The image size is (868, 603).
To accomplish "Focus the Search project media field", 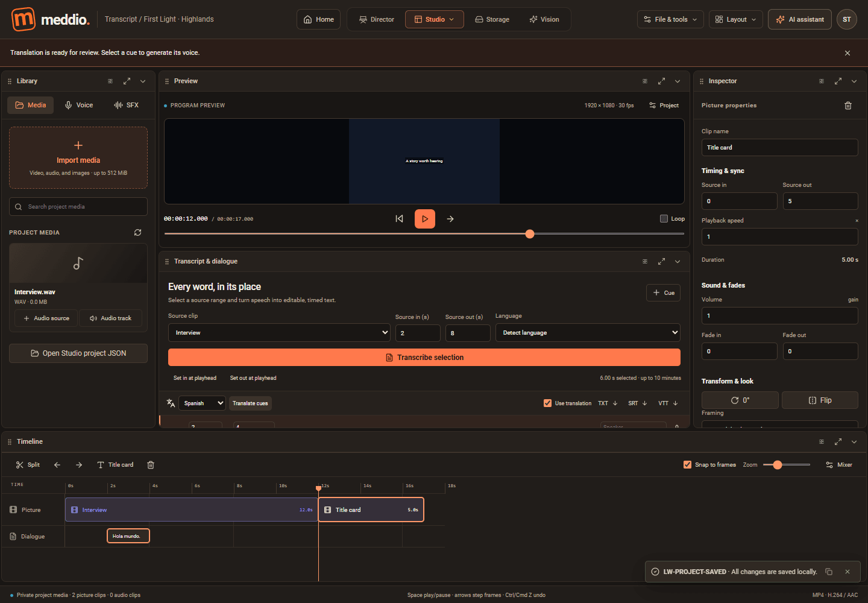I will click(78, 207).
